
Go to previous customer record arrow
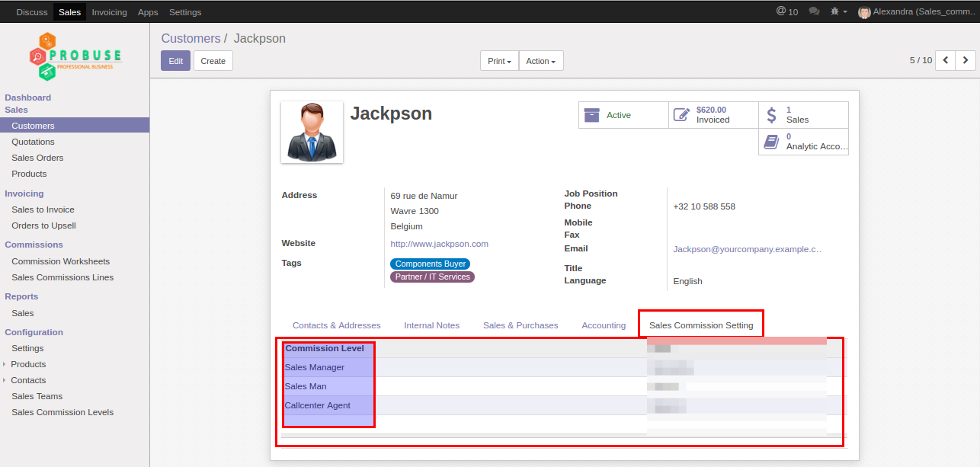coord(946,60)
